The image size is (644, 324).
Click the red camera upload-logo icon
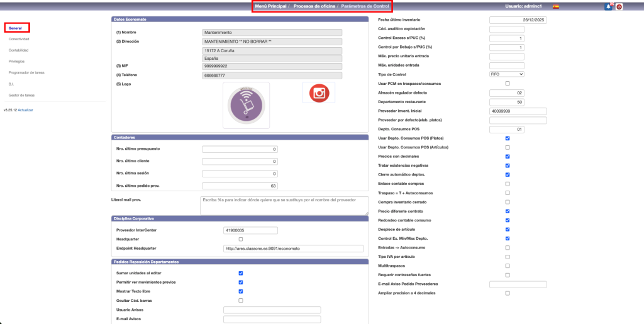[318, 93]
